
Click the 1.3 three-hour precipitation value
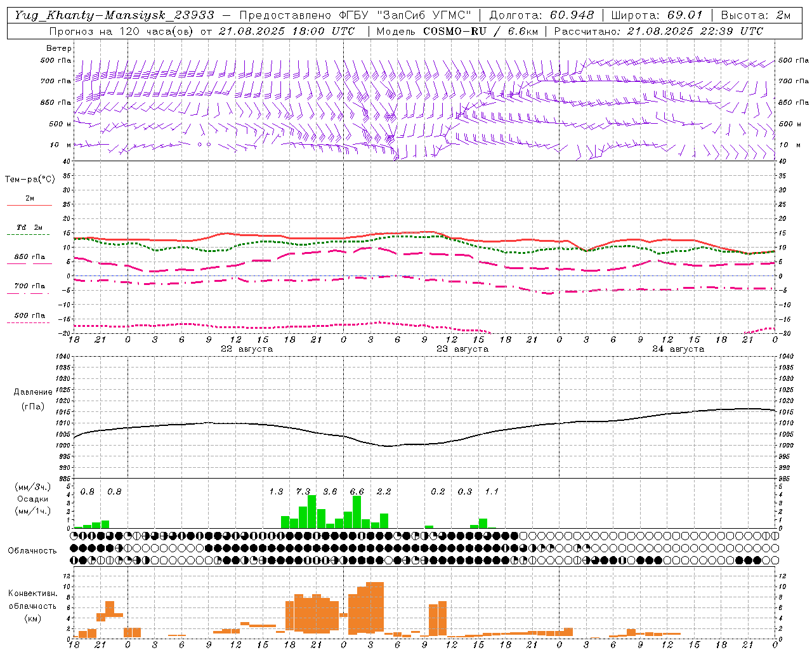point(276,492)
